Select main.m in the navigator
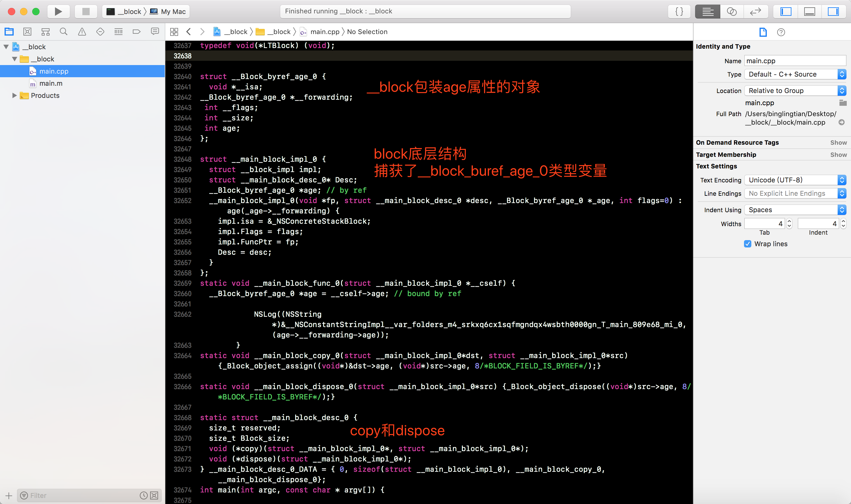The image size is (851, 504). tap(83, 84)
